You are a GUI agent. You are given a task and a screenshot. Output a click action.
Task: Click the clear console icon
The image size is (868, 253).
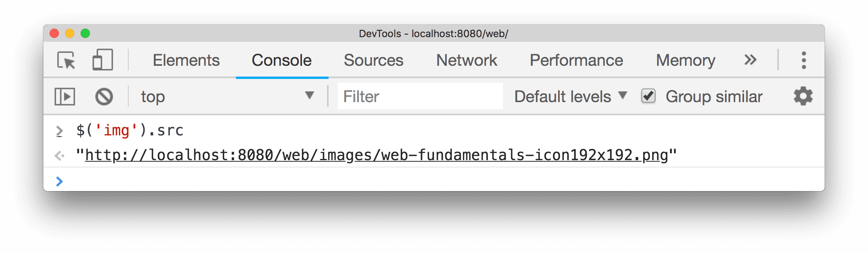tap(103, 96)
